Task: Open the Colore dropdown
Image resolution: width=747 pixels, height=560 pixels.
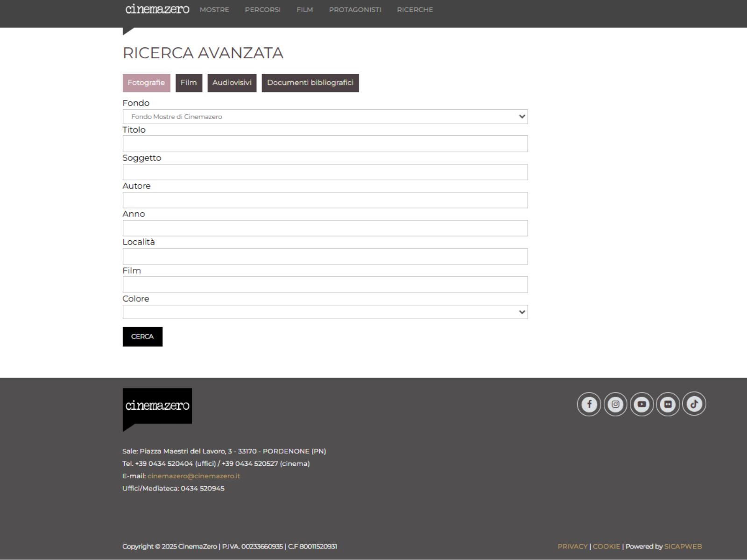Action: point(325,312)
